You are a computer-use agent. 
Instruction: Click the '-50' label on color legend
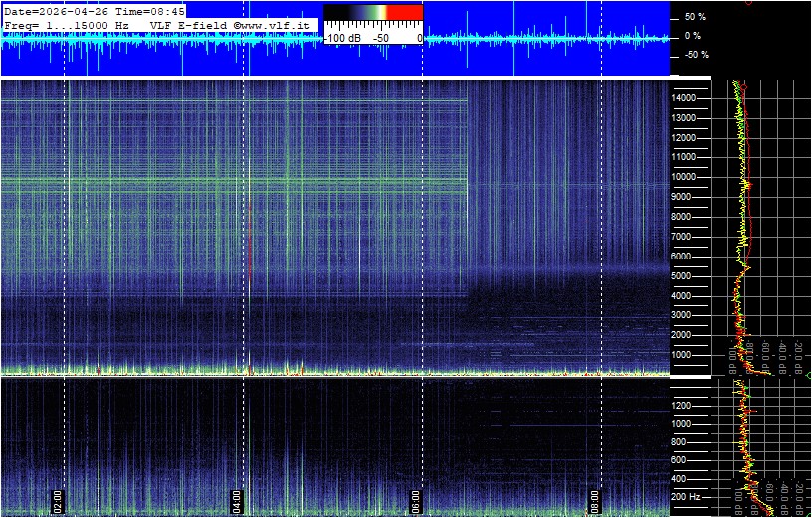pyautogui.click(x=382, y=39)
